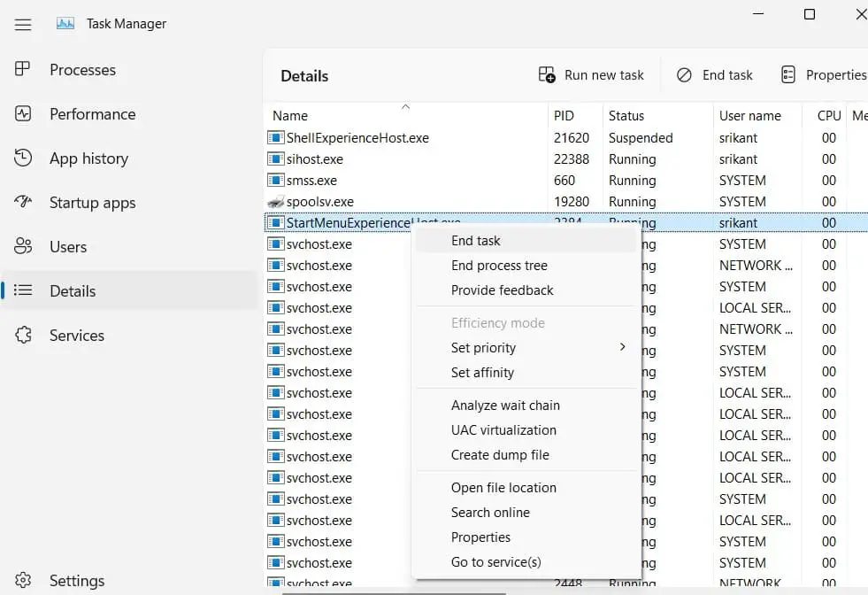
Task: Select Open file location menu entry
Action: pyautogui.click(x=503, y=488)
